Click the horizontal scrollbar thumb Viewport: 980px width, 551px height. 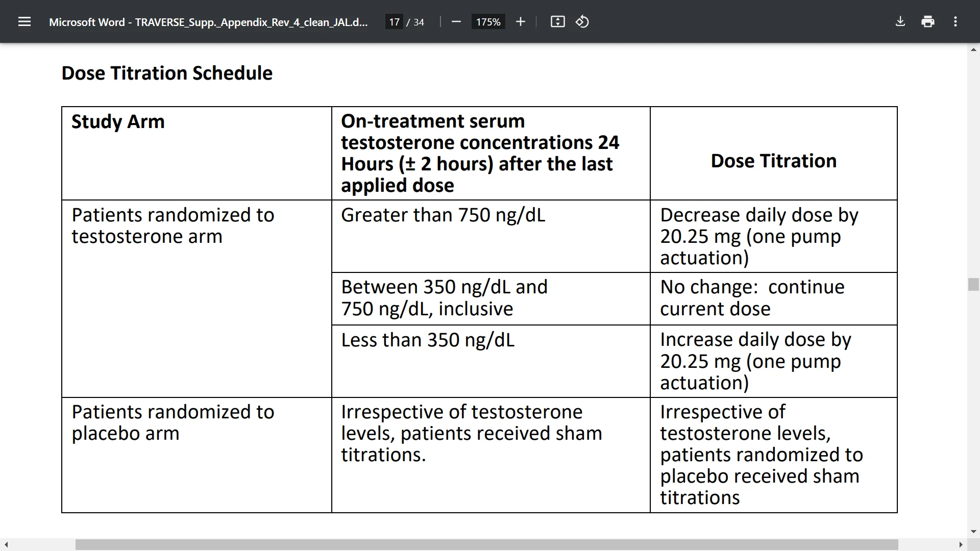coord(486,545)
